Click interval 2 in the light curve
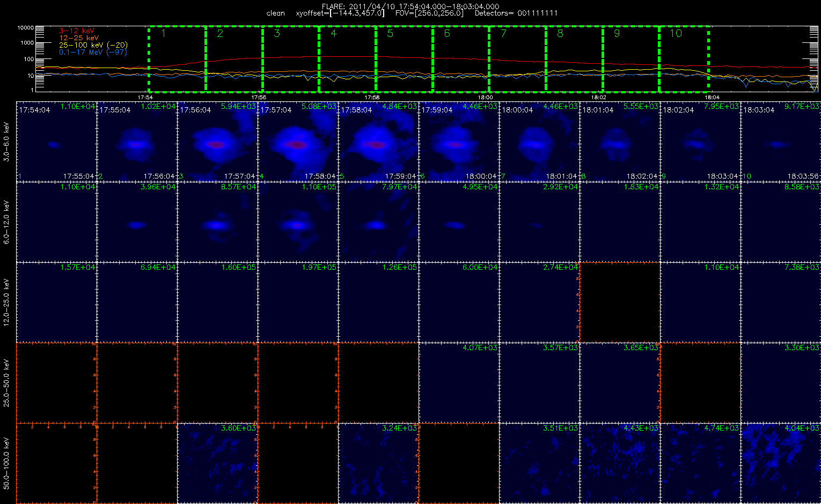 pos(234,58)
